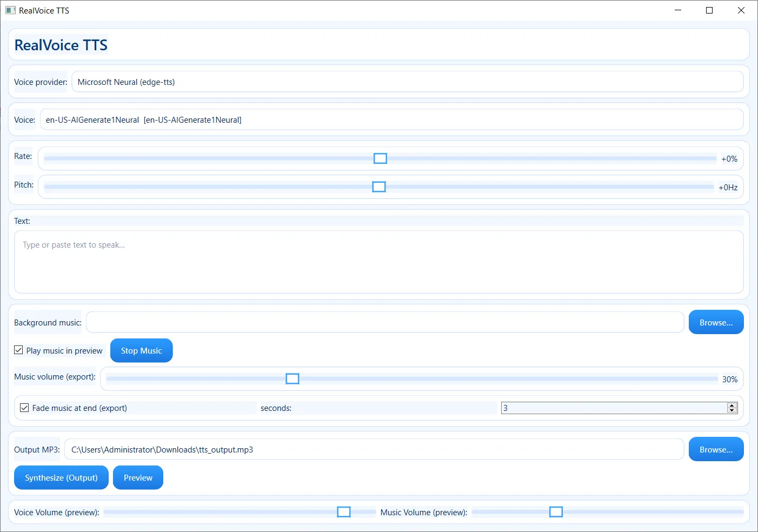Click the 'Voice:' label
This screenshot has width=758, height=532.
pyautogui.click(x=24, y=120)
